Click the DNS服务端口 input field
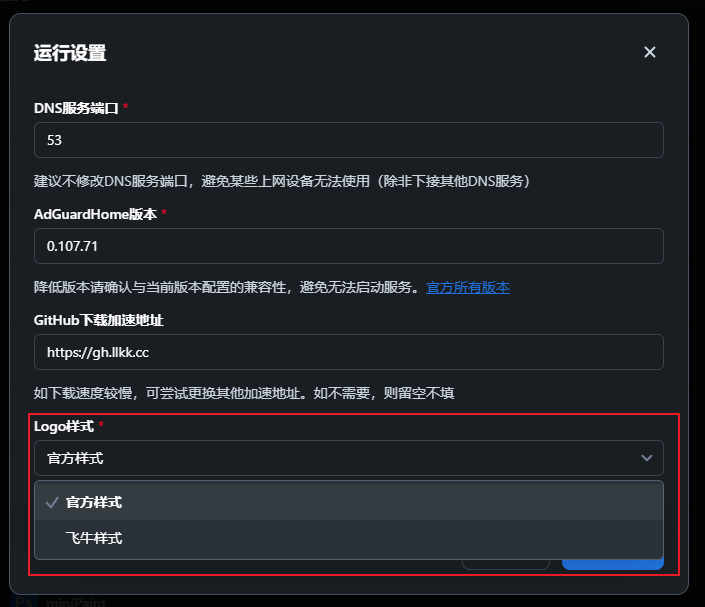 (348, 140)
